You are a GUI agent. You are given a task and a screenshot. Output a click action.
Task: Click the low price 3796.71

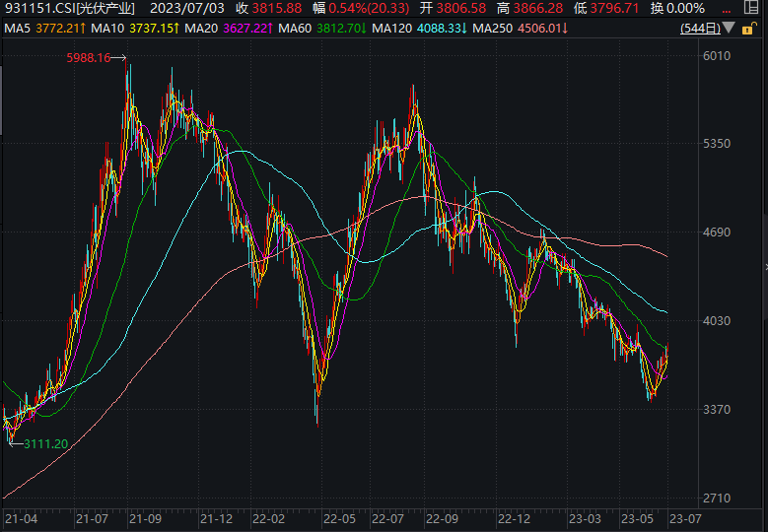point(614,8)
